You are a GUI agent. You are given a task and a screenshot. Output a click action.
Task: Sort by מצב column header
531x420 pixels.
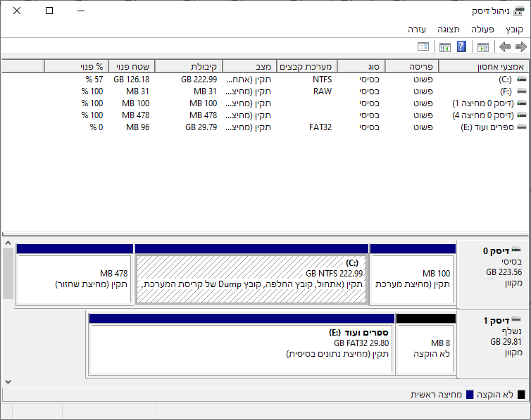(249, 67)
